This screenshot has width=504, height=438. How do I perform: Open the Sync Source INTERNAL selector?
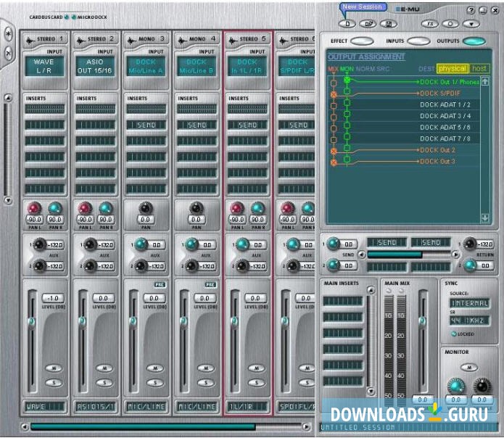470,303
